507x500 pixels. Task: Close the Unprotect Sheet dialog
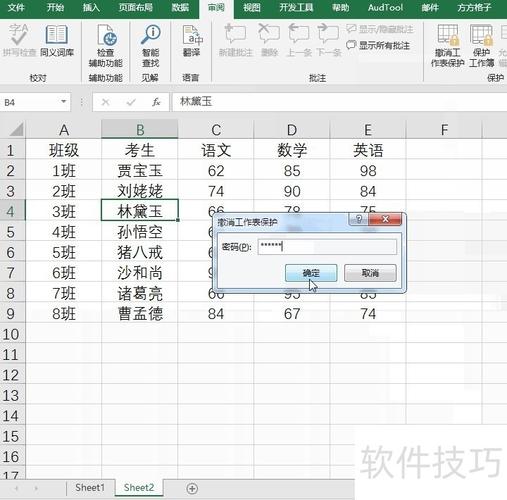pos(385,219)
